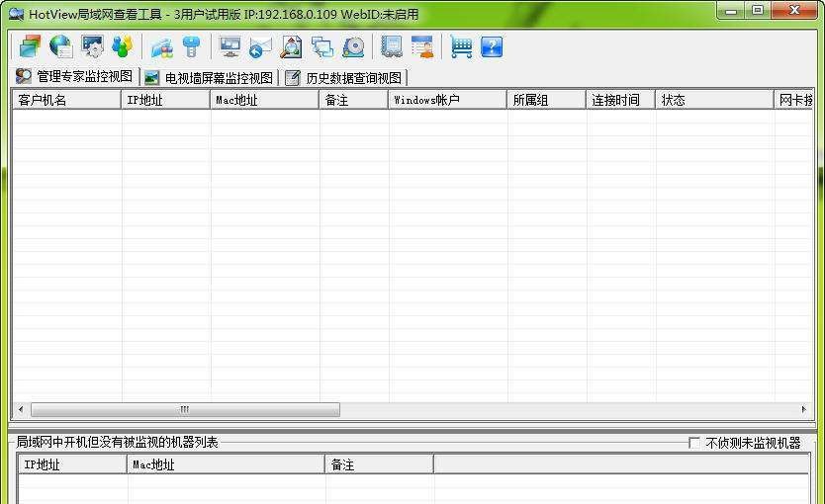Click Mac地址 header in unmonitored machines list

227,464
